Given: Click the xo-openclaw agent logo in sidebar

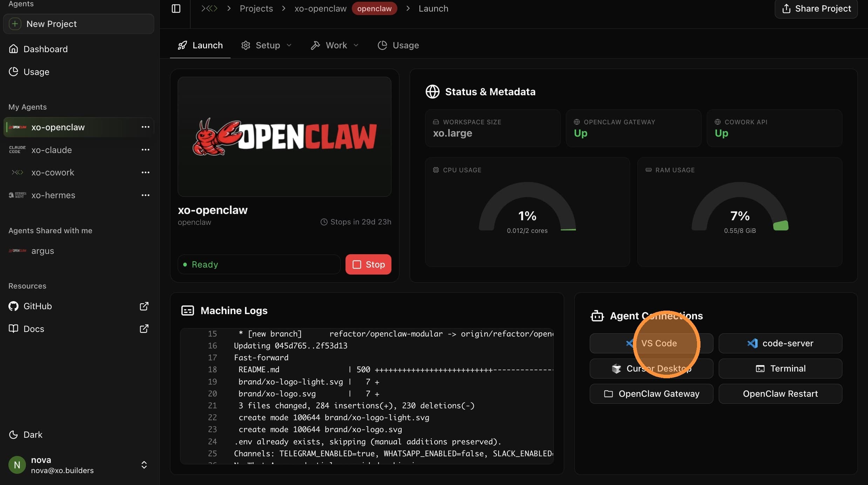Looking at the screenshot, I should pyautogui.click(x=17, y=127).
